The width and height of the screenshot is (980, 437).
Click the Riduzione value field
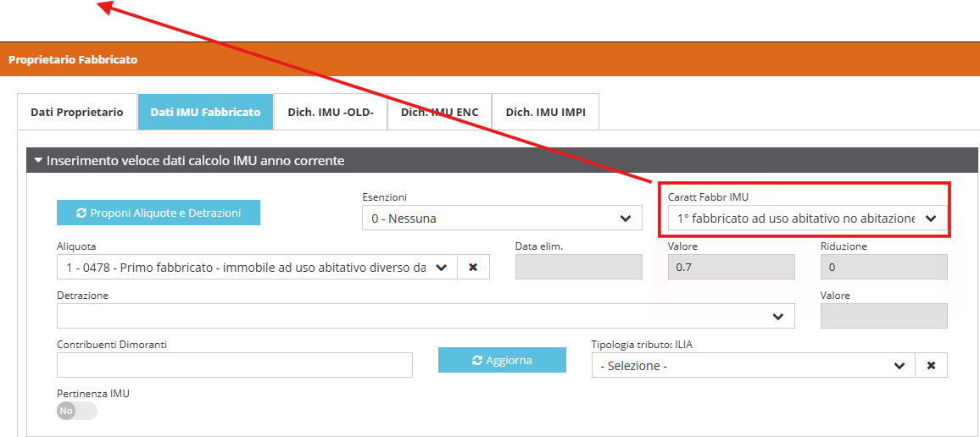coord(883,267)
